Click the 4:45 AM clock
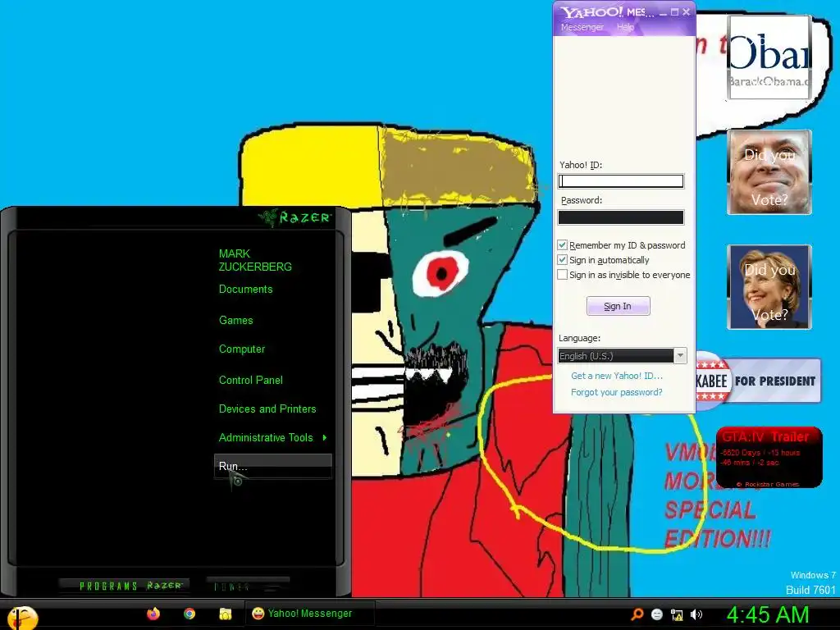The image size is (840, 630). pos(768,614)
